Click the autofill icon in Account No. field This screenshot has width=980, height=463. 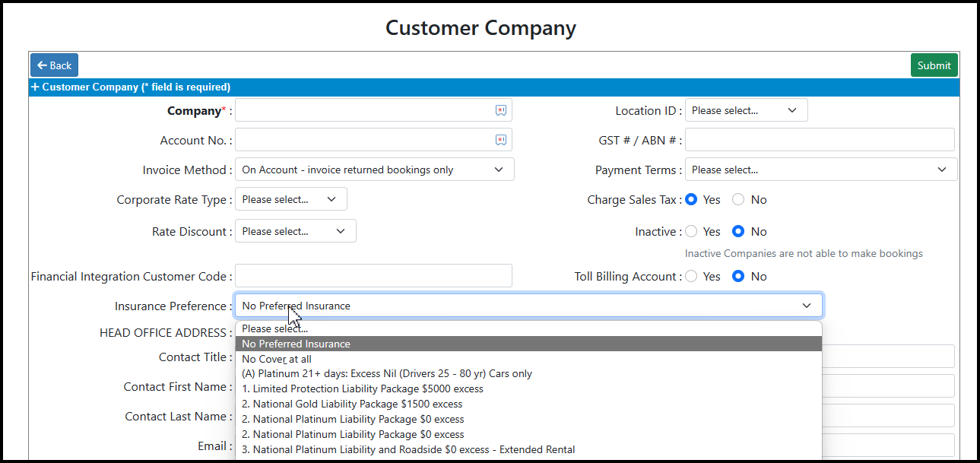(x=500, y=140)
